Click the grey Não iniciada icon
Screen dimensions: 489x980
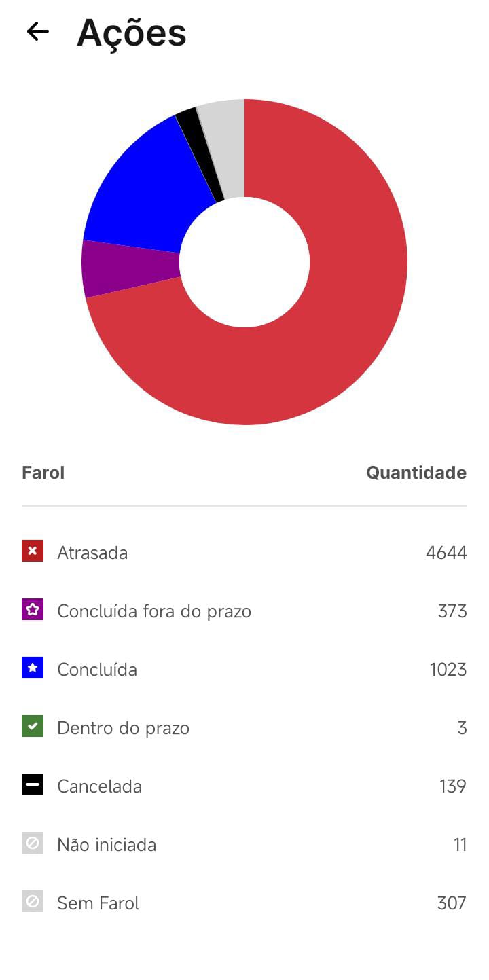pos(33,843)
